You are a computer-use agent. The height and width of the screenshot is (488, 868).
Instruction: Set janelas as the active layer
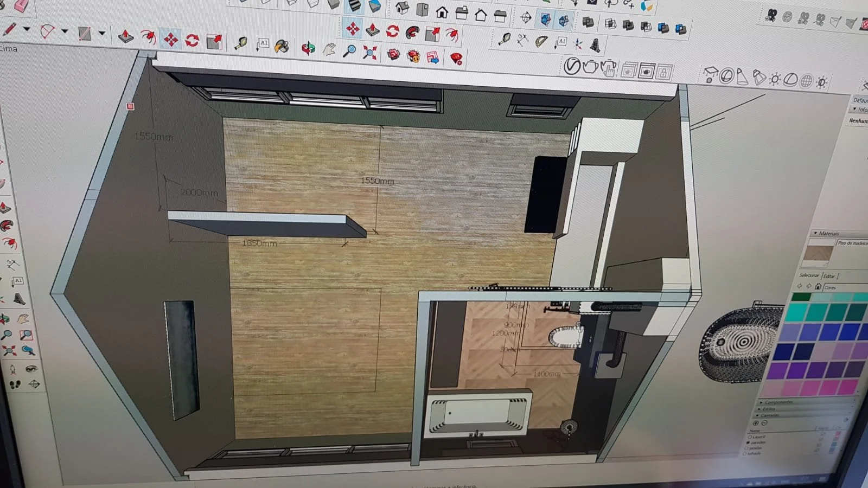(747, 448)
